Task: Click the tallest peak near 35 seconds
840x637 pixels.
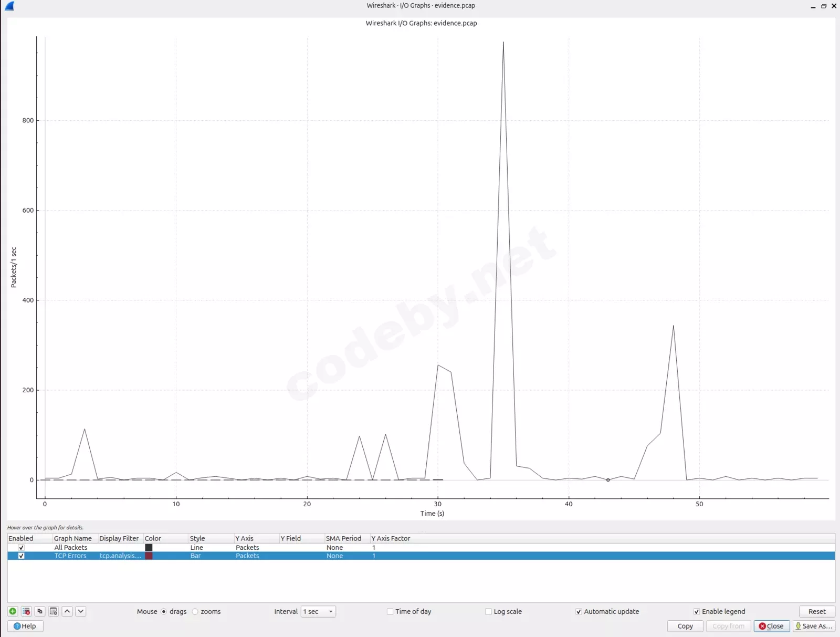Action: [503, 43]
